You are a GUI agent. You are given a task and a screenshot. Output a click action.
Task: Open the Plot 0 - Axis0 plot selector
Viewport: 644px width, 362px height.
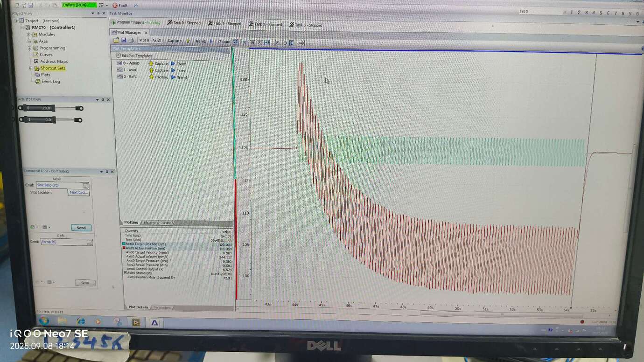[150, 41]
